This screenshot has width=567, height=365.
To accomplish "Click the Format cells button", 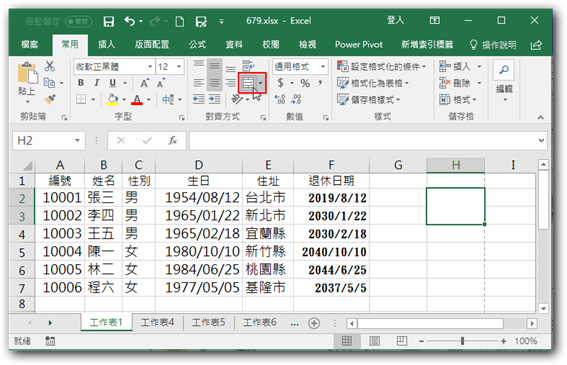I will click(x=458, y=99).
